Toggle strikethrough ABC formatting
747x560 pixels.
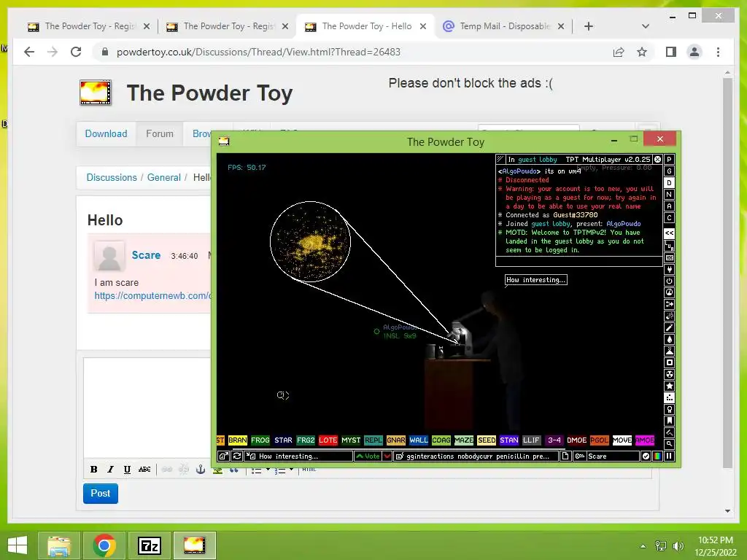(144, 470)
